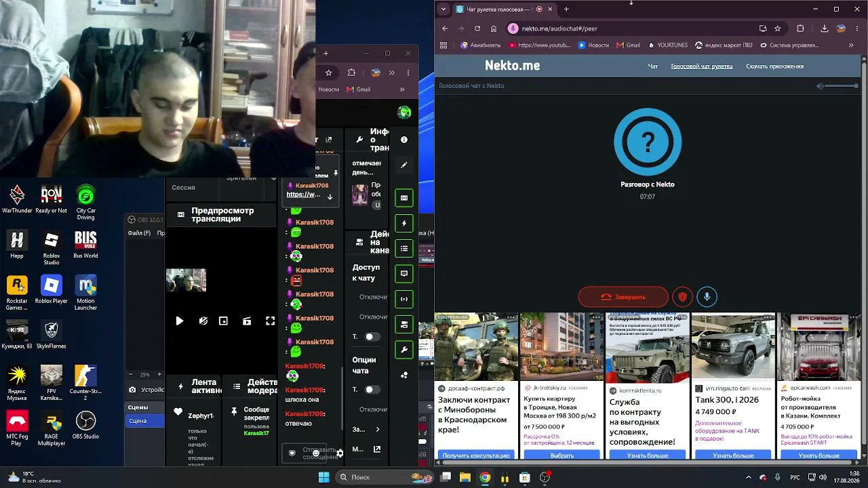Bookmark this page with star icon
The image size is (868, 488).
point(778,28)
